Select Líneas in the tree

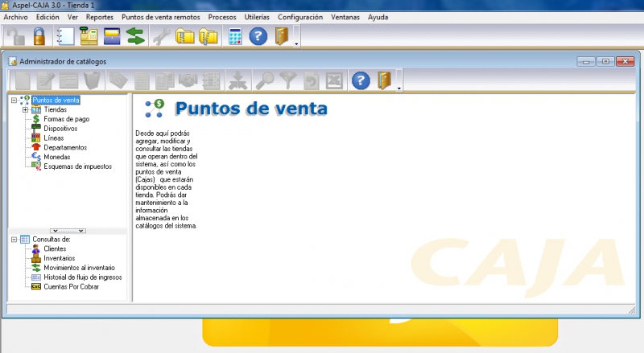54,138
